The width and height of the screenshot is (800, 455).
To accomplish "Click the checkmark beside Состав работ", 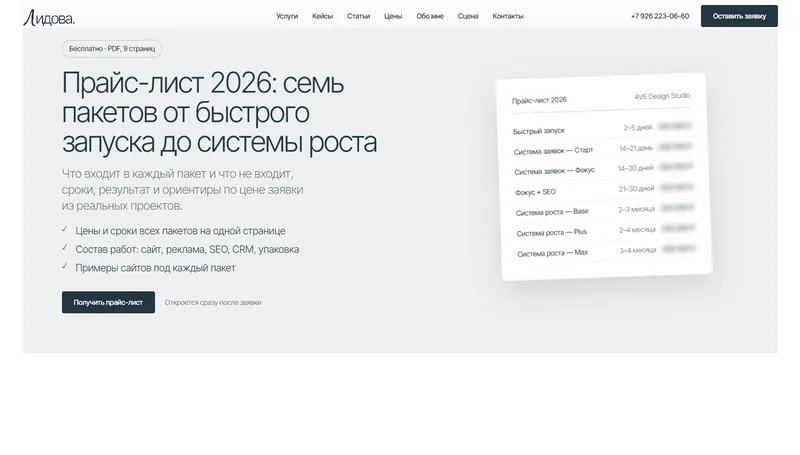I will tap(65, 248).
